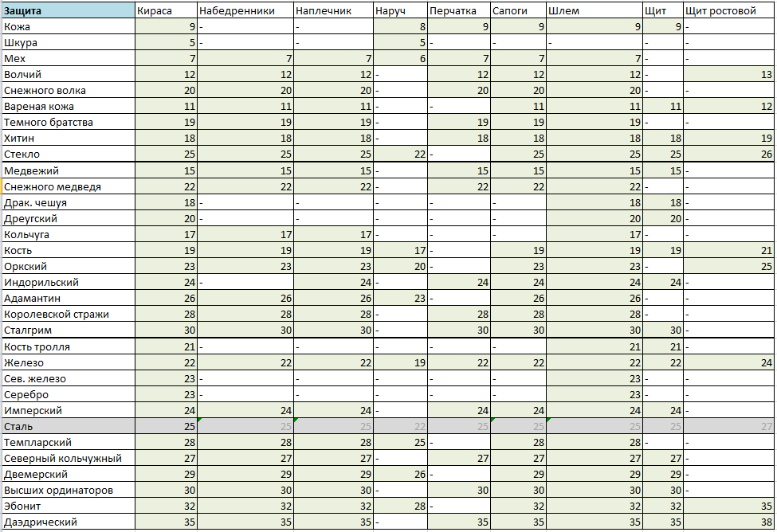The image size is (777, 532).
Task: Select the 'Защита' header cell
Action: pos(69,10)
